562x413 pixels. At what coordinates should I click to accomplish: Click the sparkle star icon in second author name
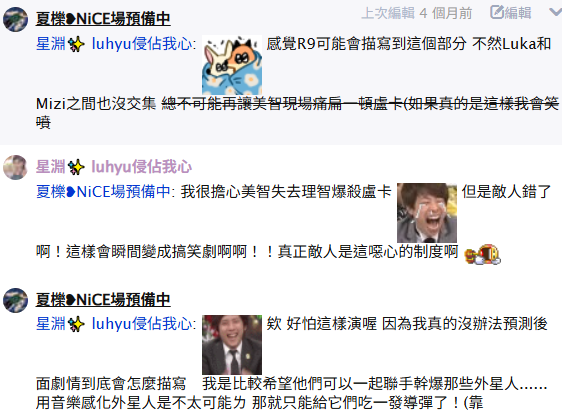76,167
